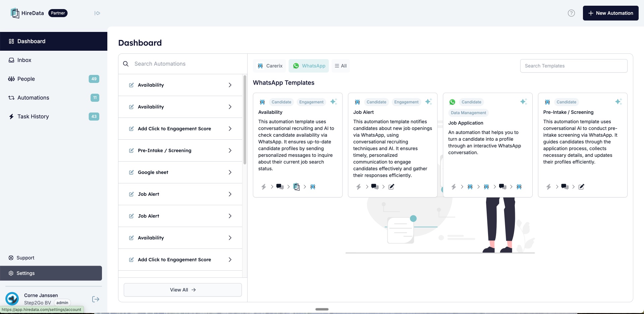Click the Task History lightning icon
This screenshot has width=644, height=314.
[11, 117]
